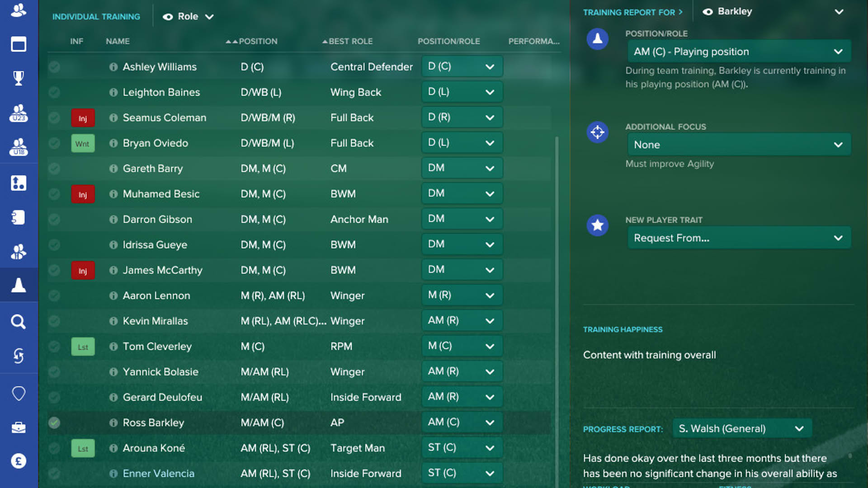Tick the checkbox for Leighton Baines
The height and width of the screenshot is (488, 868).
coord(54,92)
